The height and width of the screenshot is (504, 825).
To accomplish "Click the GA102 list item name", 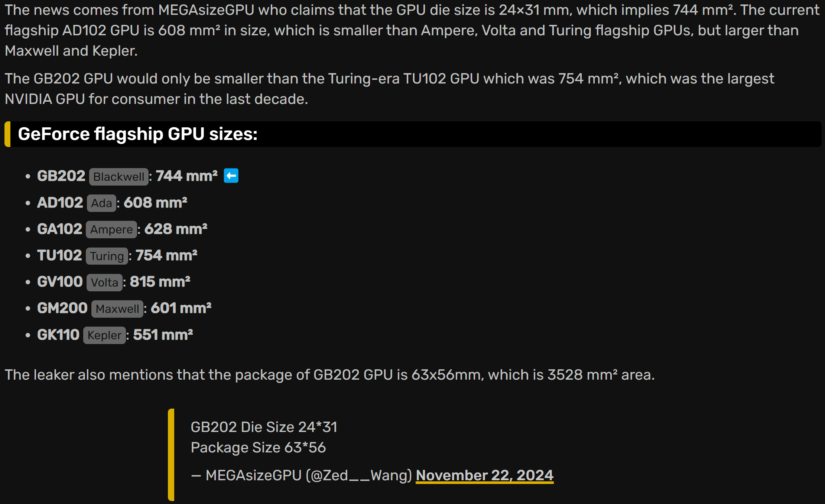I will [60, 229].
